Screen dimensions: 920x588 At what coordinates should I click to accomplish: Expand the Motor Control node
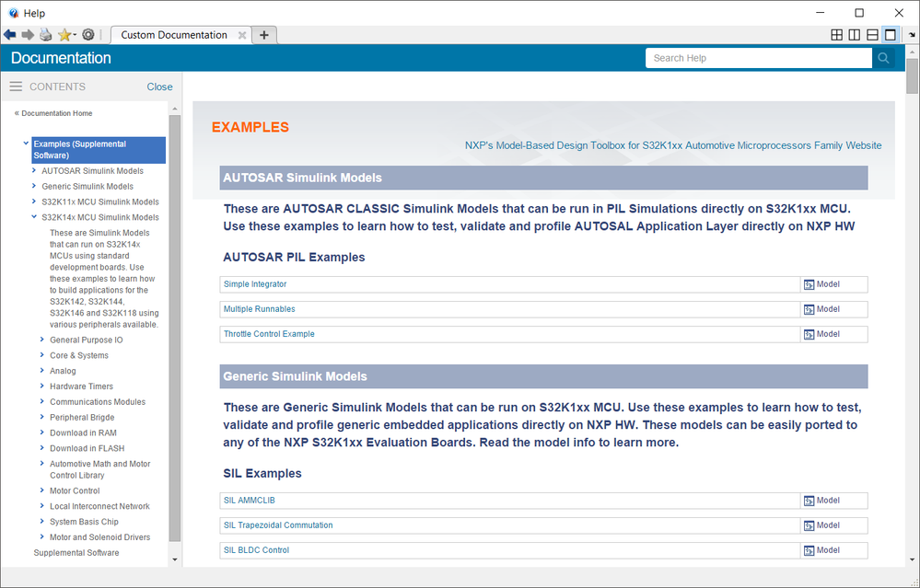(42, 490)
